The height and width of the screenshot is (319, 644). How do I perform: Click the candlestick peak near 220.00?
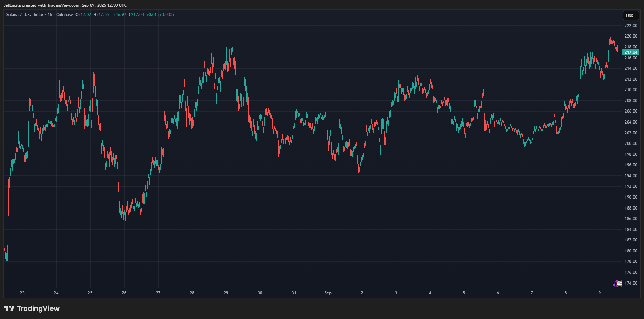610,38
